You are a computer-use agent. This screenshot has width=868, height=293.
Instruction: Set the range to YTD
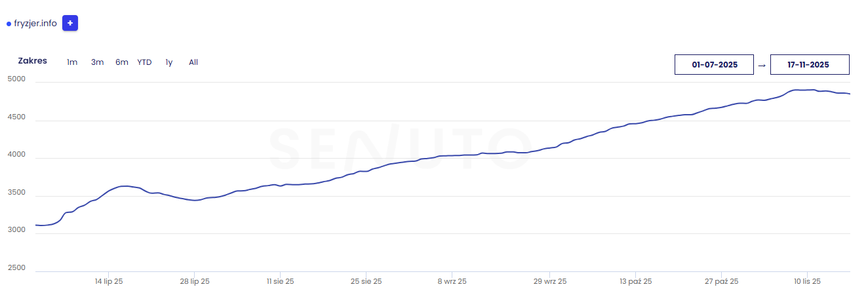[x=144, y=62]
